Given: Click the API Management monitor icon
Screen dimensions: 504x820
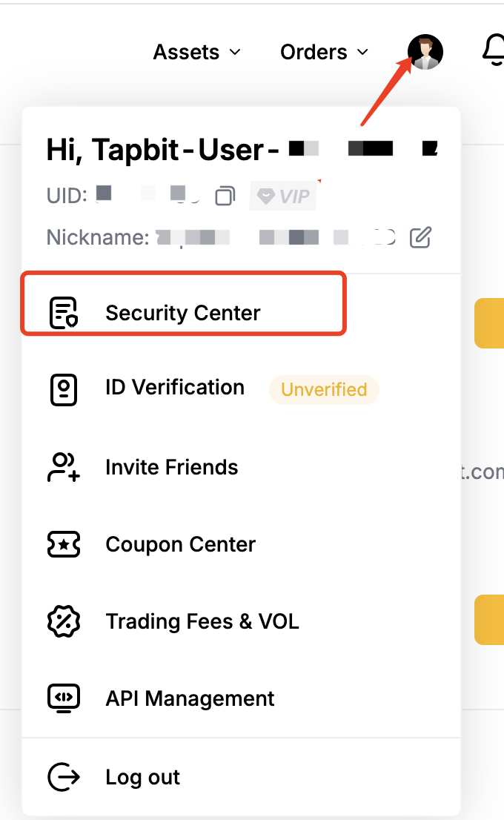Looking at the screenshot, I should coord(64,698).
